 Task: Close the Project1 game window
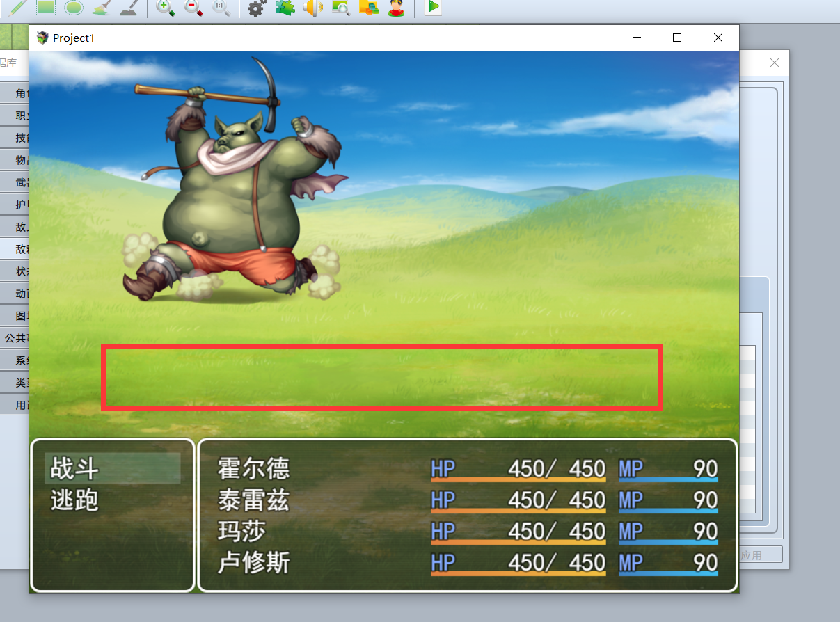(718, 38)
